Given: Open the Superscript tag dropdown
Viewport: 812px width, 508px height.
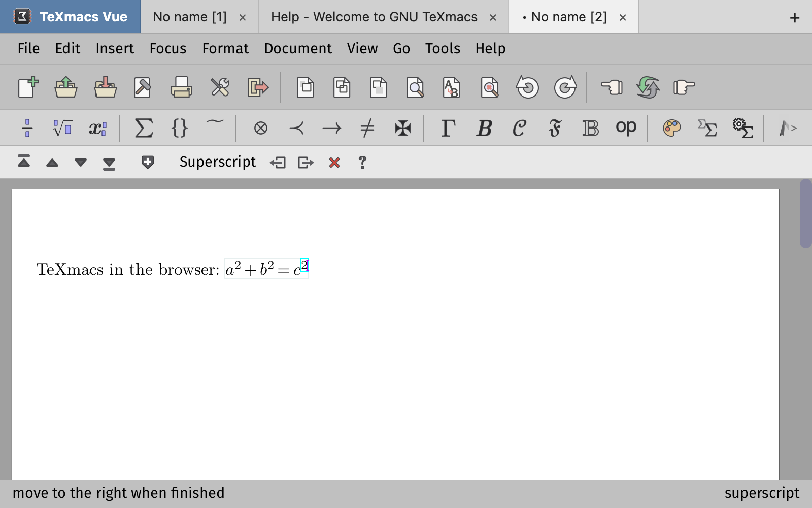Looking at the screenshot, I should click(x=218, y=162).
